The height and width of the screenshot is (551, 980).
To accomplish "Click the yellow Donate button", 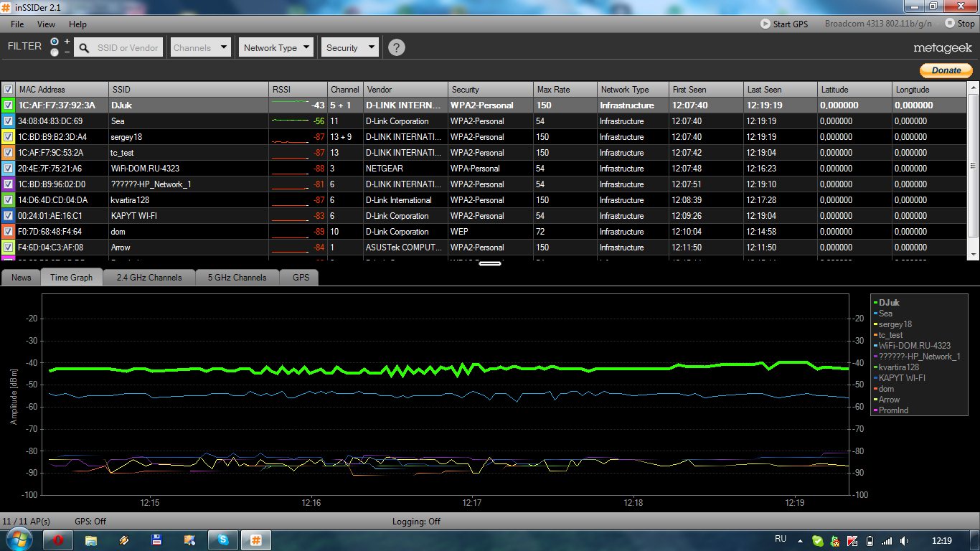I will point(946,70).
